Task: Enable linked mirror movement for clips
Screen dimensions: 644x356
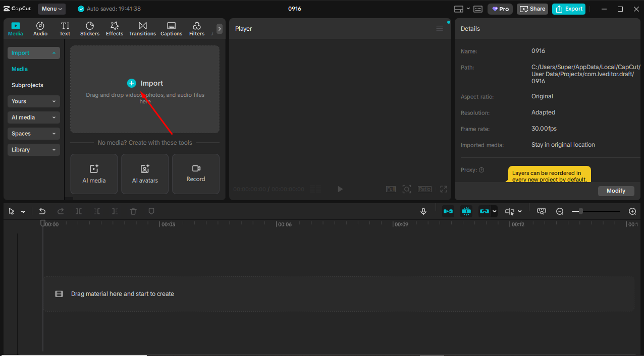Action: pos(486,211)
